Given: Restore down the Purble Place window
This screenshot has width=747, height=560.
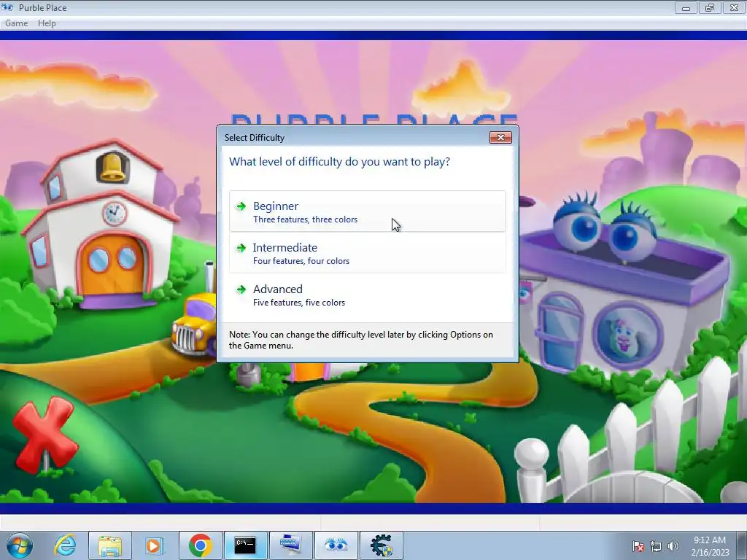Looking at the screenshot, I should (x=710, y=7).
